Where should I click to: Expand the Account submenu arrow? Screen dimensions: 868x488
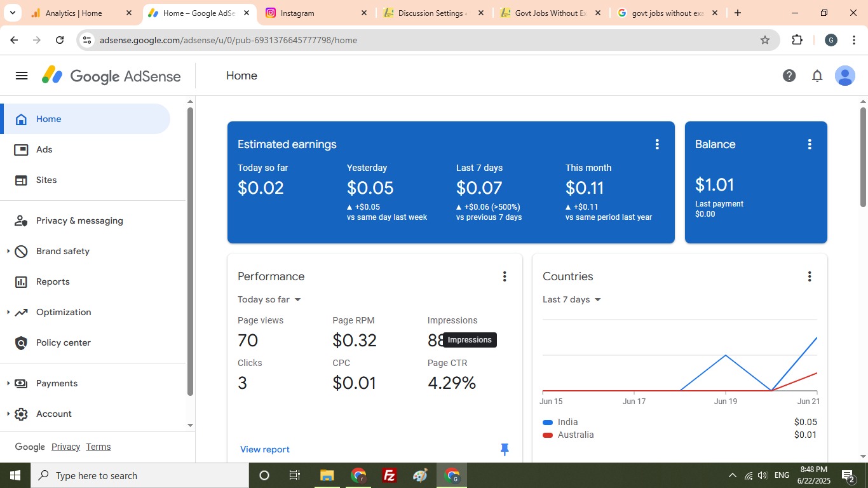pyautogui.click(x=8, y=414)
